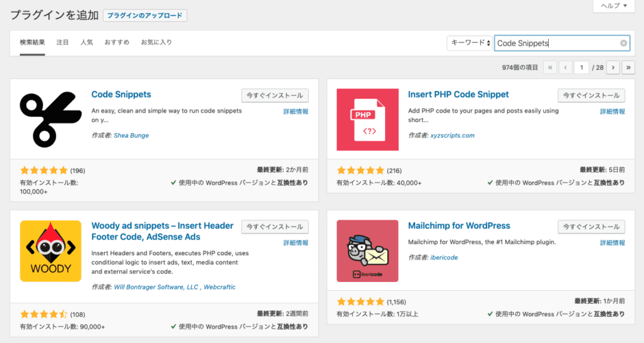The height and width of the screenshot is (343, 644).
Task: Click the (216) review count
Action: (395, 171)
